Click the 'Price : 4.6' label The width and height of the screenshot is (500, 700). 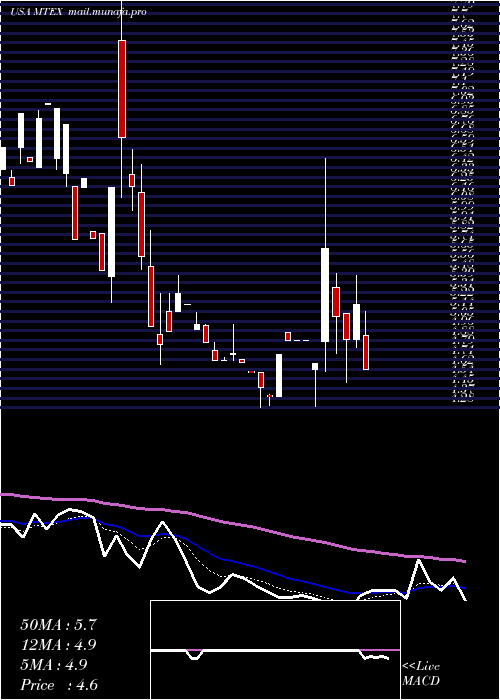[59, 685]
